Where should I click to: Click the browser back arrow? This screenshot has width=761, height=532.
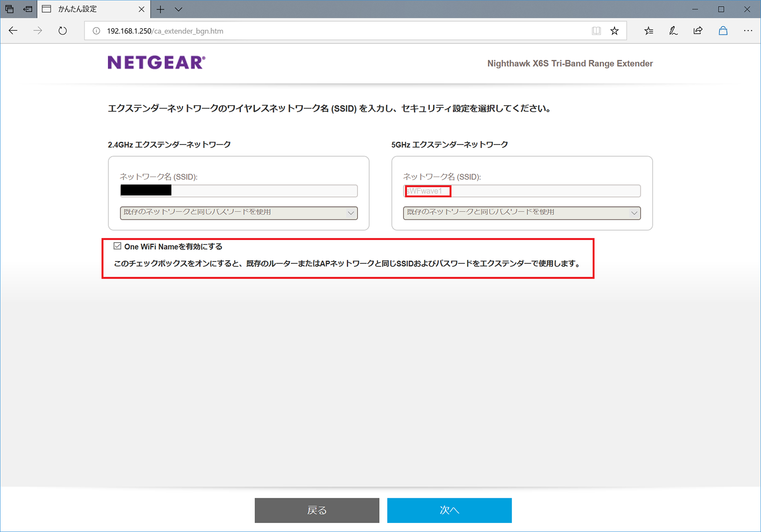(13, 31)
